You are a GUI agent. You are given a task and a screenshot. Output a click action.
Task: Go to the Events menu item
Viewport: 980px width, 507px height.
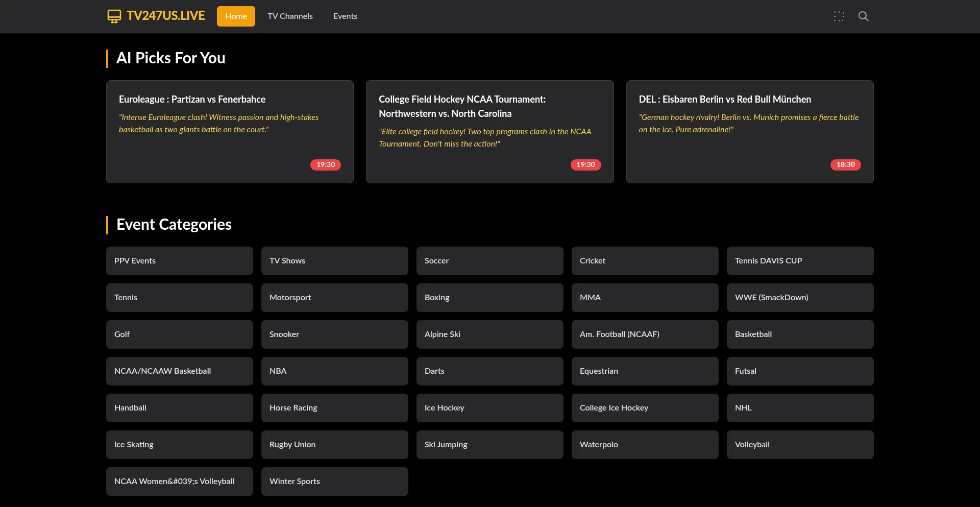(x=345, y=16)
